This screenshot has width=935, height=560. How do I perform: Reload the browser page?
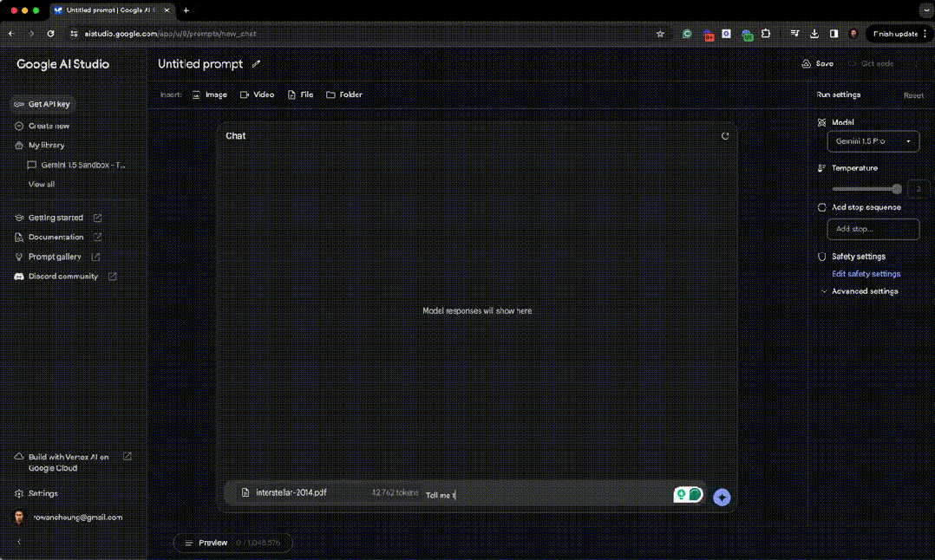click(x=50, y=34)
